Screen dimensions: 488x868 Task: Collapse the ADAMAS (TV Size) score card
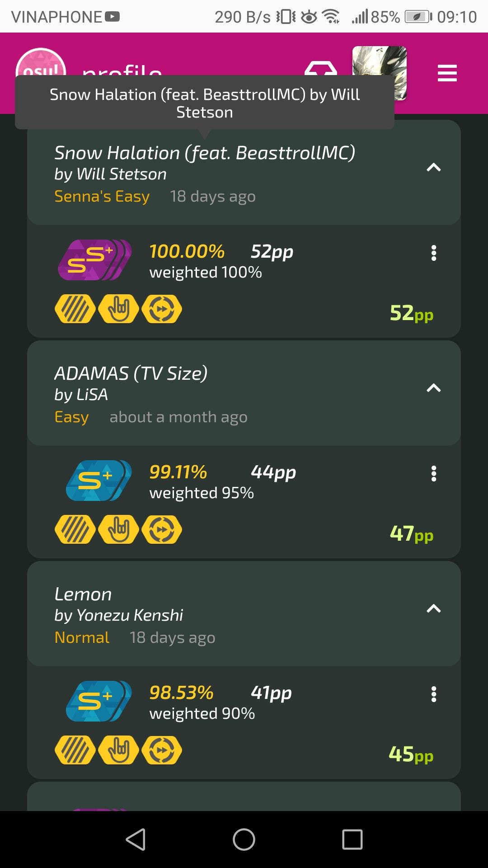[x=433, y=388]
